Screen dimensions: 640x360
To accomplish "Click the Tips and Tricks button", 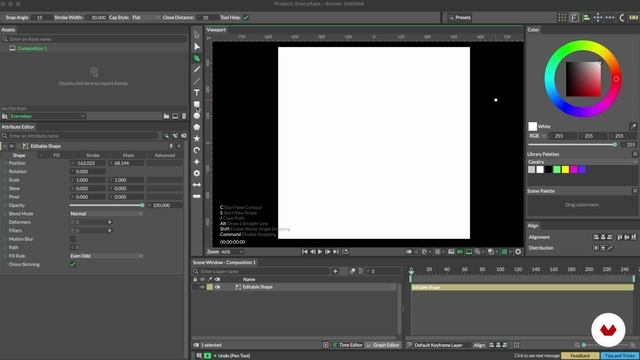I will pyautogui.click(x=620, y=356).
